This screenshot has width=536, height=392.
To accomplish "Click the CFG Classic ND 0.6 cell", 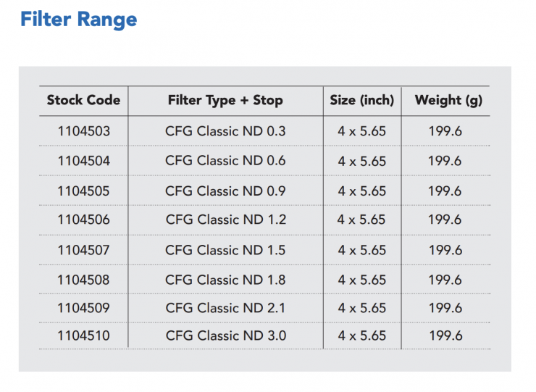I will (225, 161).
